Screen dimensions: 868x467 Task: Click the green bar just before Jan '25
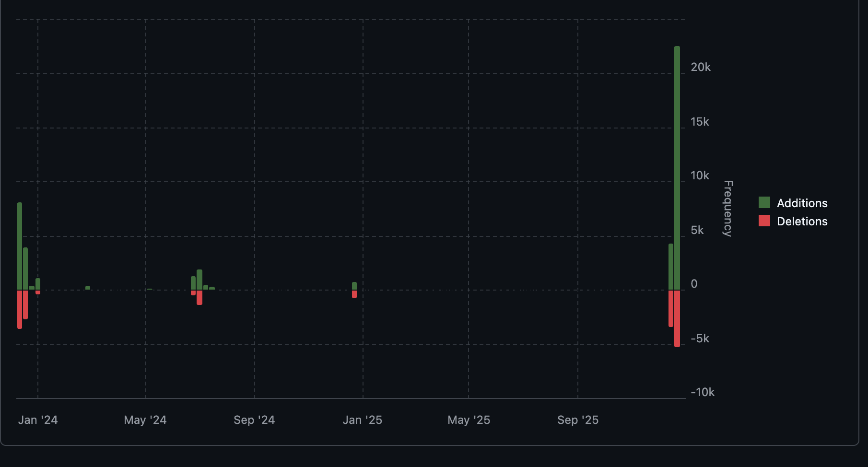click(354, 286)
